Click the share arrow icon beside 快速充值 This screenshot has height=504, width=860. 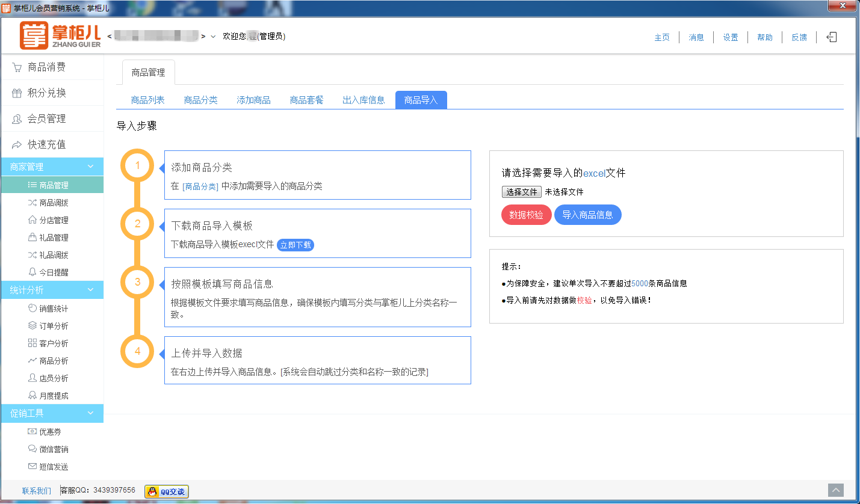tap(17, 145)
